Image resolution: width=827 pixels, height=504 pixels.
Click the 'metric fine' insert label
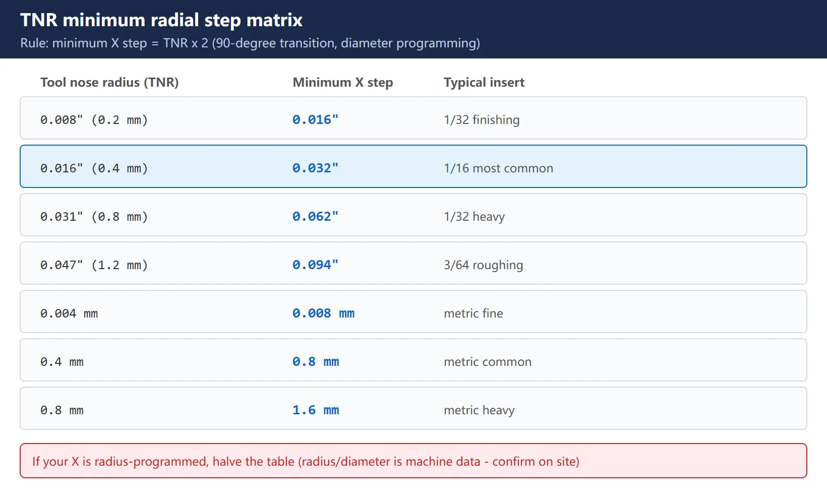coord(474,313)
